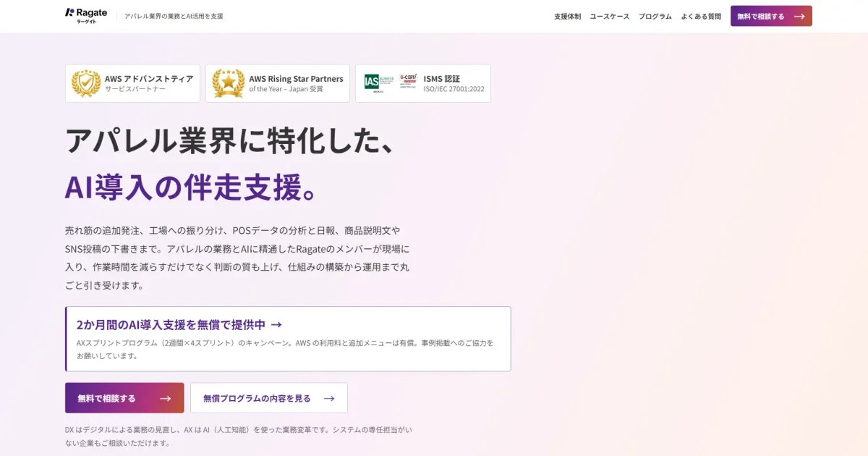Open 無償プログラムの内容を見る button

269,398
